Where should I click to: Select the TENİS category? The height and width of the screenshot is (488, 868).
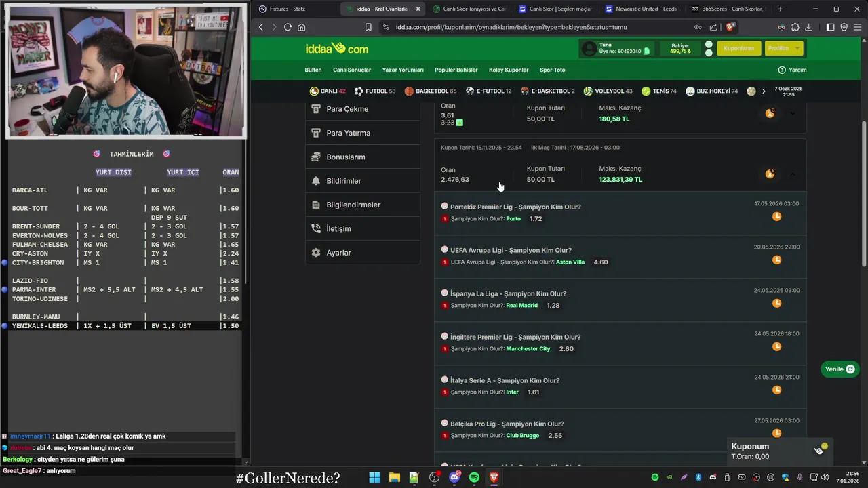[659, 91]
